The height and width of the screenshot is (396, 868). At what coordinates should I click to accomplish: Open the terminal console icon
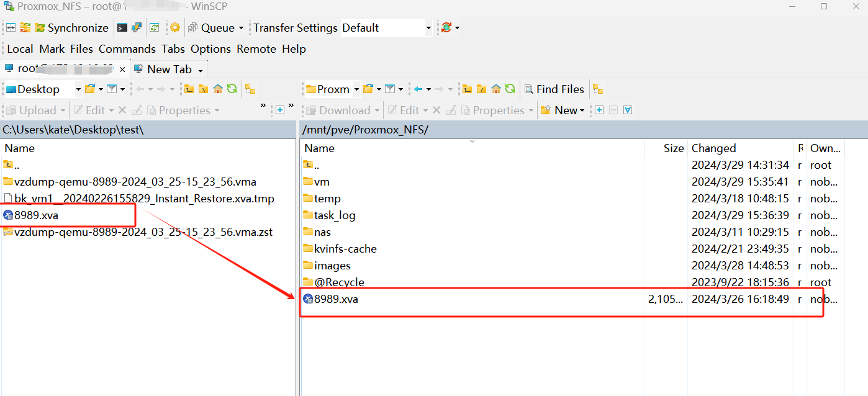(122, 27)
